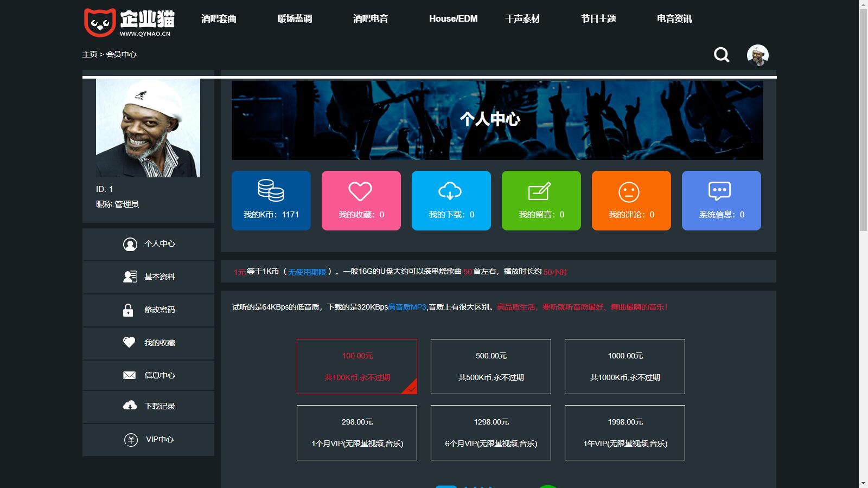This screenshot has width=868, height=488.
Task: Pick the 1998.00元 one-year VIP plan
Action: coord(625,433)
